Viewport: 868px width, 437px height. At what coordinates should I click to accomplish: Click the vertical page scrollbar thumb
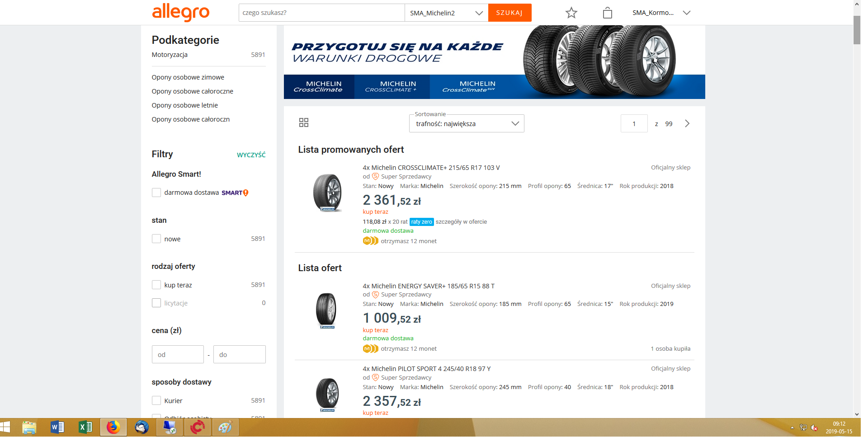click(x=857, y=29)
